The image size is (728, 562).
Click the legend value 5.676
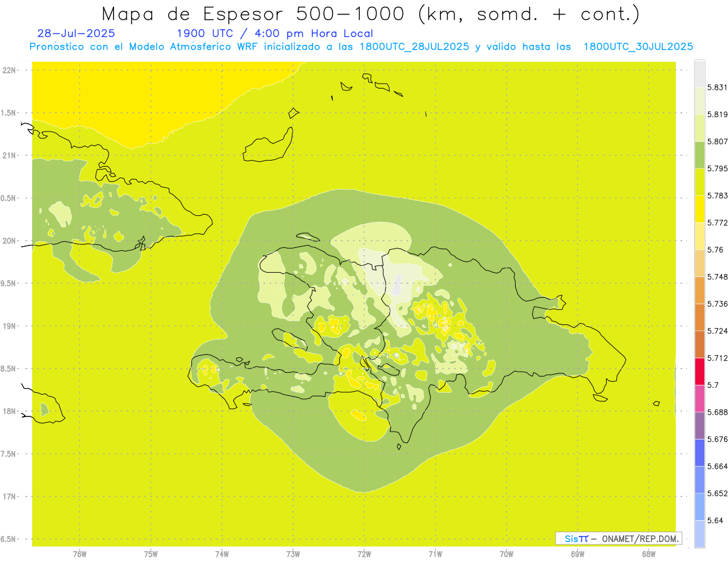click(x=716, y=440)
